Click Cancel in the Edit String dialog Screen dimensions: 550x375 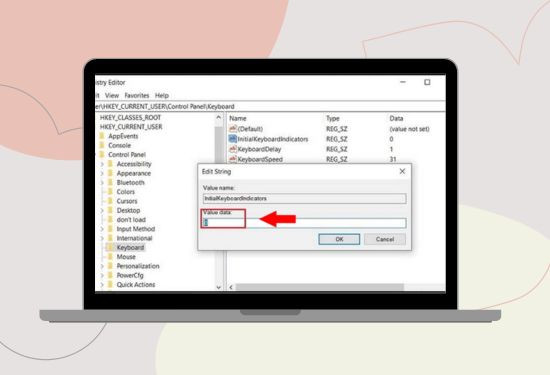click(385, 239)
